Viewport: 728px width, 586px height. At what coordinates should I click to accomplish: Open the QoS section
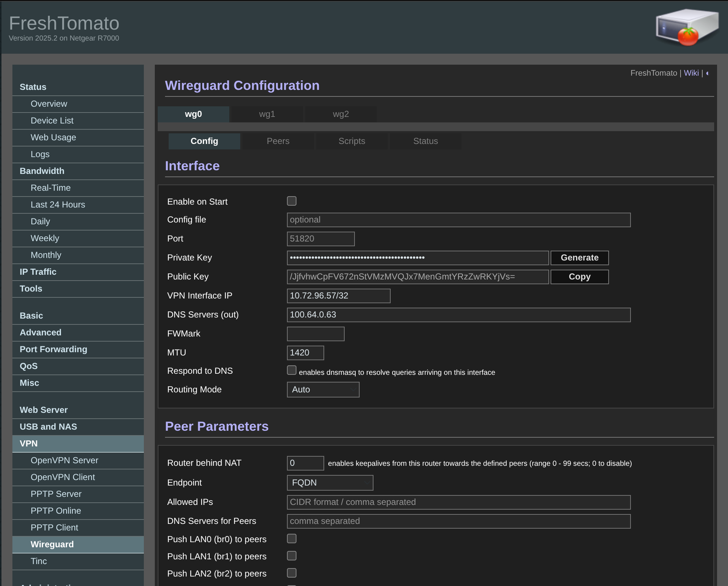click(x=78, y=366)
